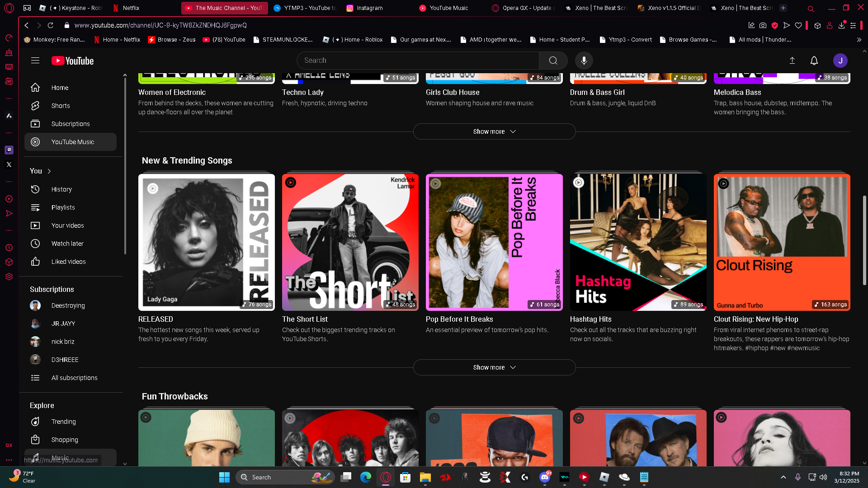This screenshot has width=868, height=488.
Task: Open Microsoft Edge from the taskbar
Action: (x=365, y=477)
